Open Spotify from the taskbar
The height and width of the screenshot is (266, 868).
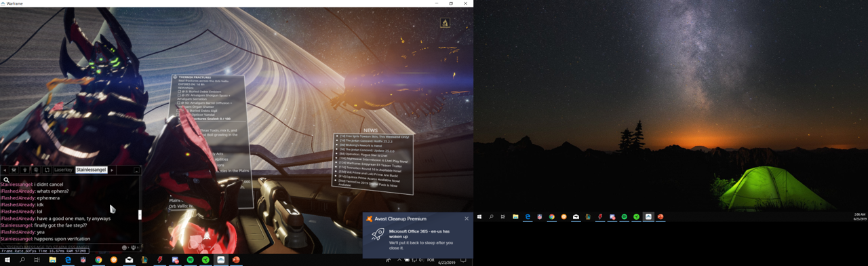click(190, 260)
